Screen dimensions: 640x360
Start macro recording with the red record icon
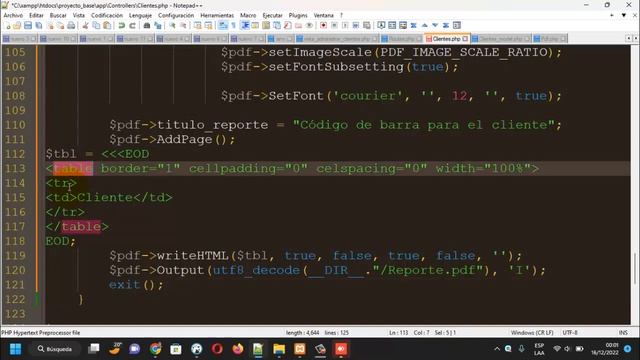pos(323,26)
